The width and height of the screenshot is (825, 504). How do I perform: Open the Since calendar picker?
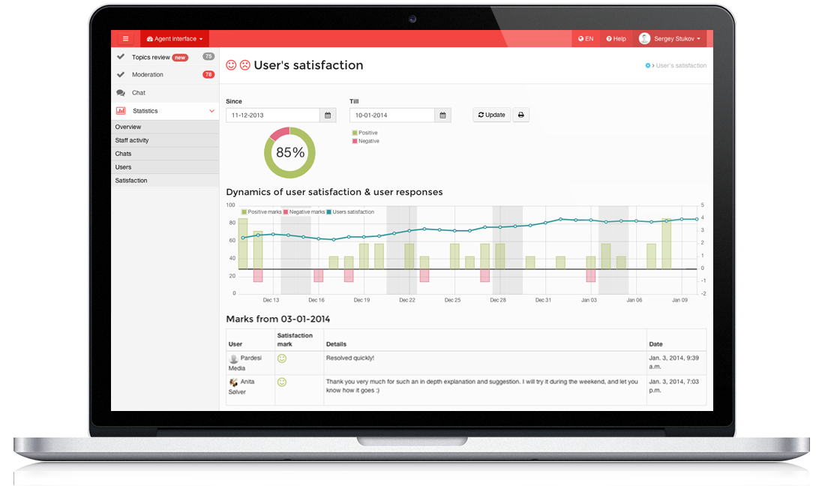(x=328, y=115)
